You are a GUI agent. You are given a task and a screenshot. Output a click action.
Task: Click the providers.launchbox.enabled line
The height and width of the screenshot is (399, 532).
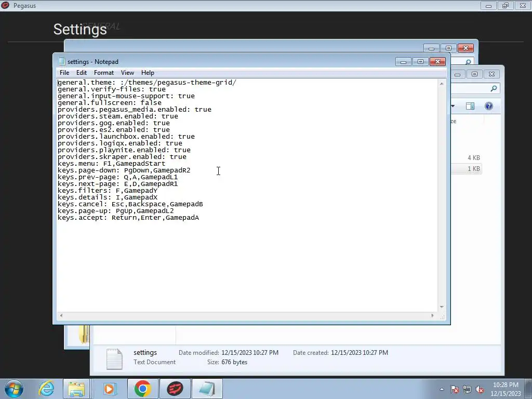click(x=126, y=137)
